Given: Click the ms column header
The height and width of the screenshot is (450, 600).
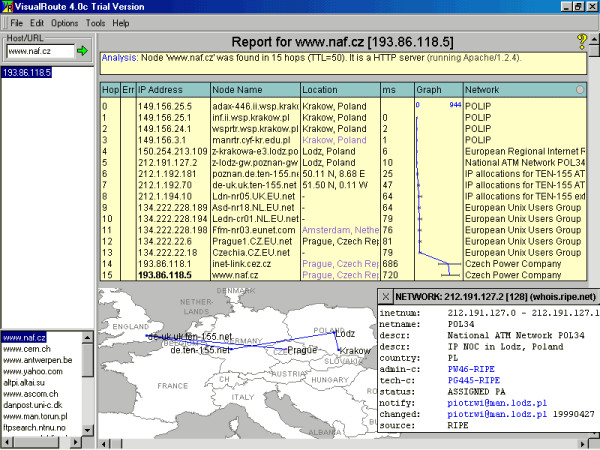Looking at the screenshot, I should tap(397, 90).
